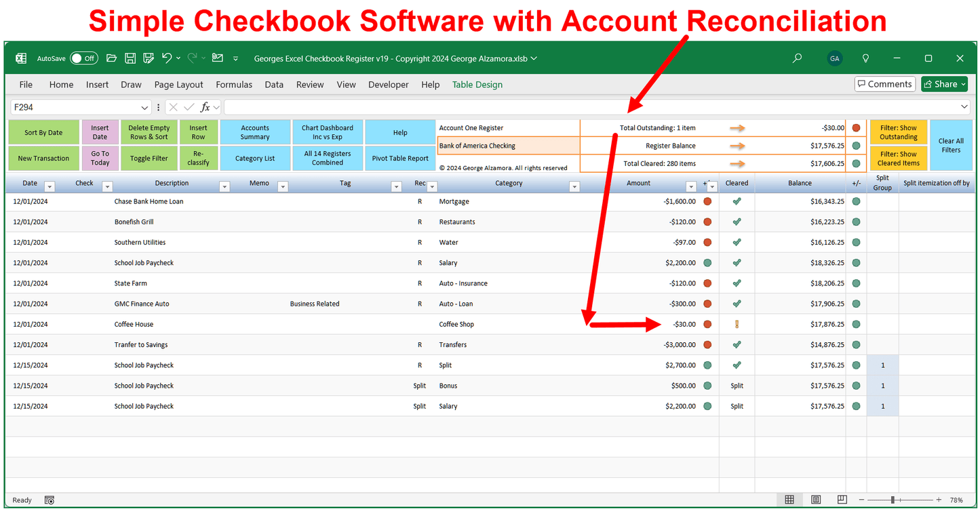The image size is (980, 513).
Task: Click the Save floppy disk icon
Action: pyautogui.click(x=130, y=58)
